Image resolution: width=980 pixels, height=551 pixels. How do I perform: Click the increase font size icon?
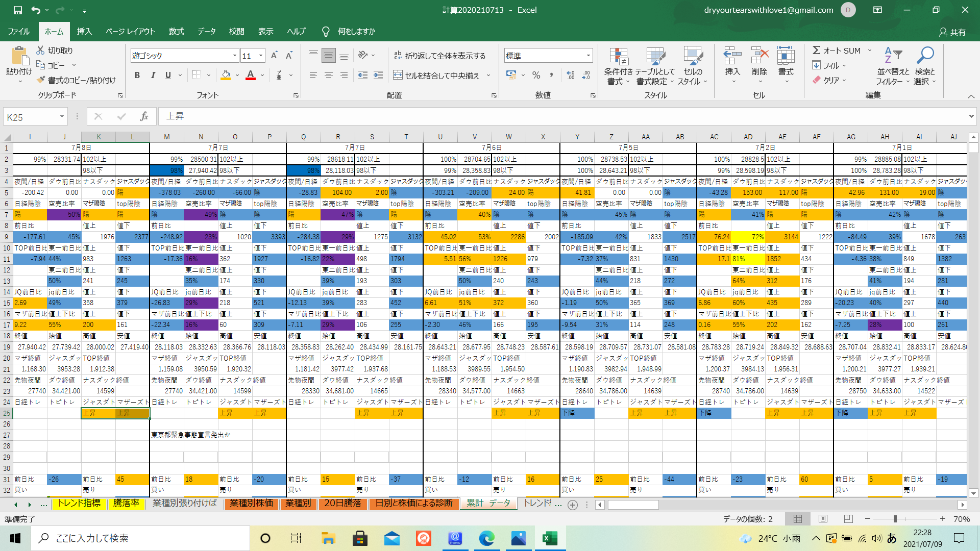tap(274, 56)
